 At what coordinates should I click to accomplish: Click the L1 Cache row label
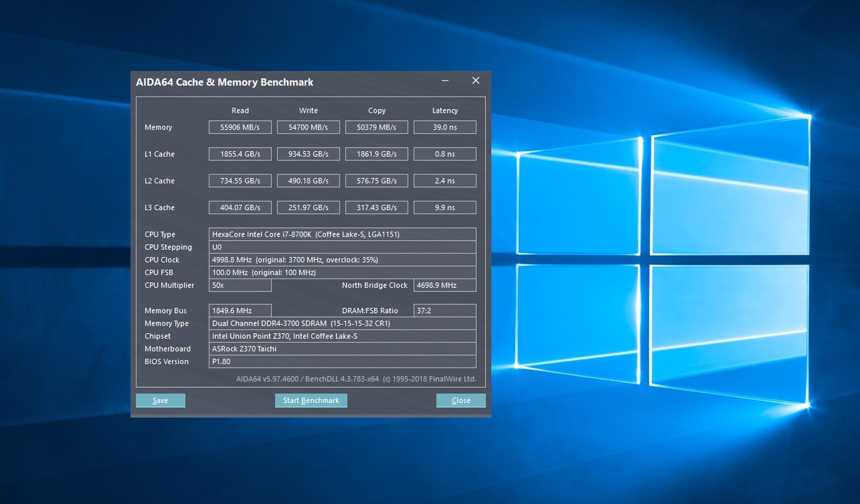160,154
